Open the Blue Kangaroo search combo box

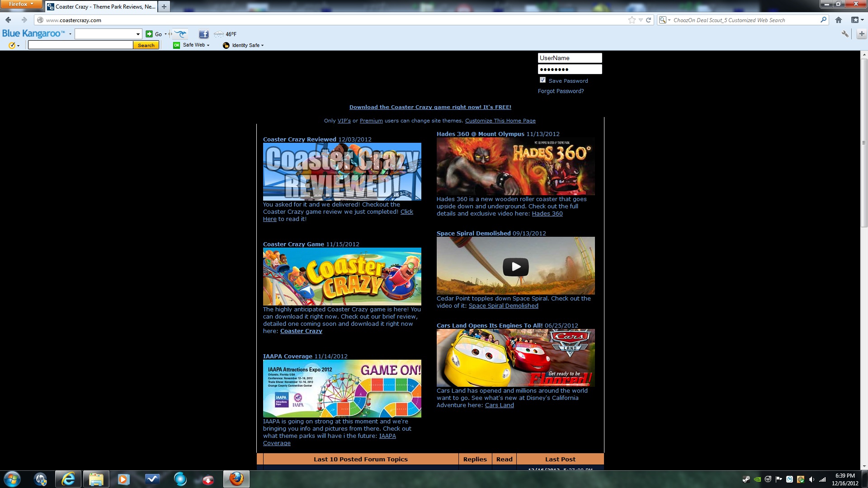point(108,34)
